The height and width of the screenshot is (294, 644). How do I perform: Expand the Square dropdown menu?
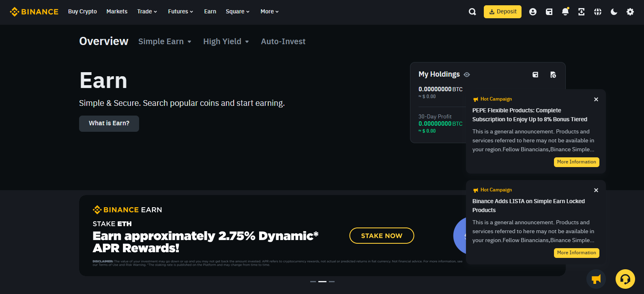pos(238,11)
